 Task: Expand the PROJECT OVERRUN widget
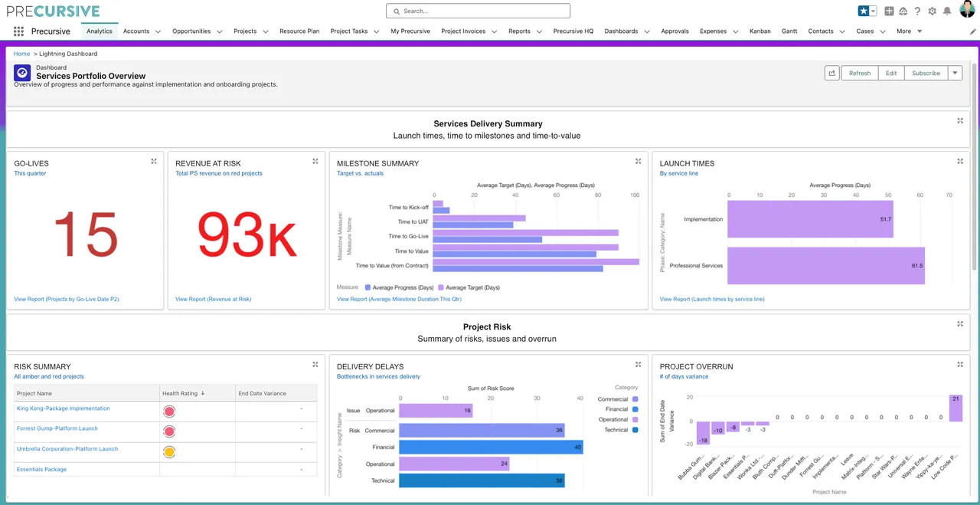tap(960, 364)
